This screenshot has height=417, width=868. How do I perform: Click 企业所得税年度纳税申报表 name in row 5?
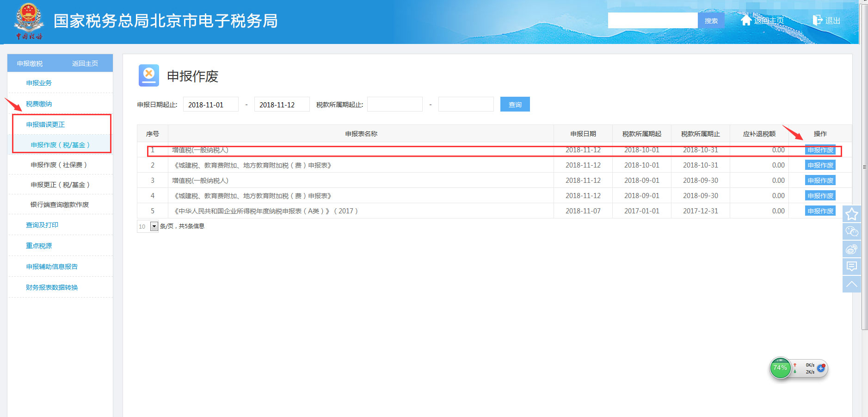pos(265,211)
